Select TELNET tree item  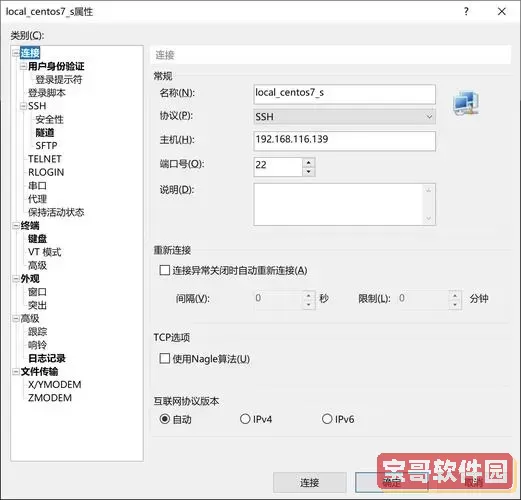point(45,159)
